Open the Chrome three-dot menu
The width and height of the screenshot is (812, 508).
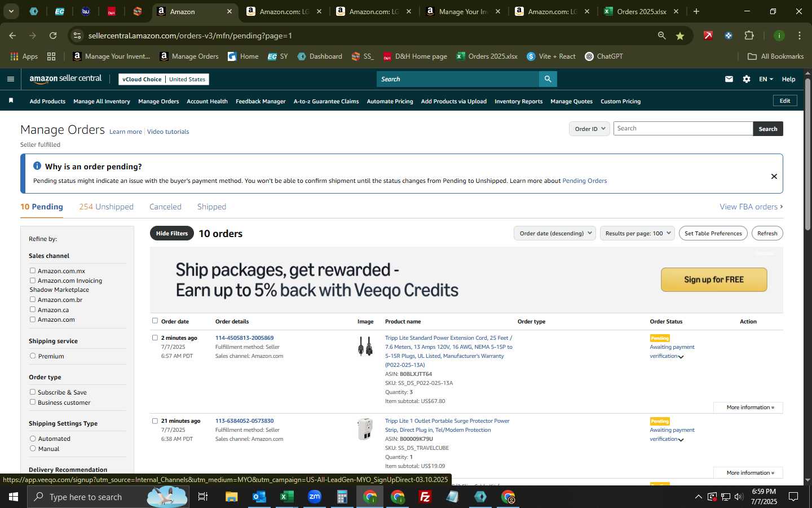tap(799, 36)
